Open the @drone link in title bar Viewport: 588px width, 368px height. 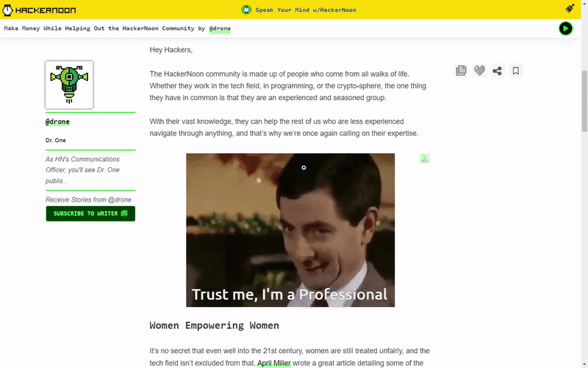tap(220, 29)
